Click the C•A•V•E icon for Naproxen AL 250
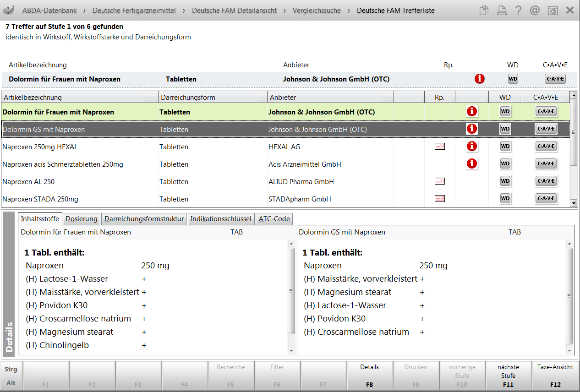Image resolution: width=580 pixels, height=392 pixels. [546, 181]
